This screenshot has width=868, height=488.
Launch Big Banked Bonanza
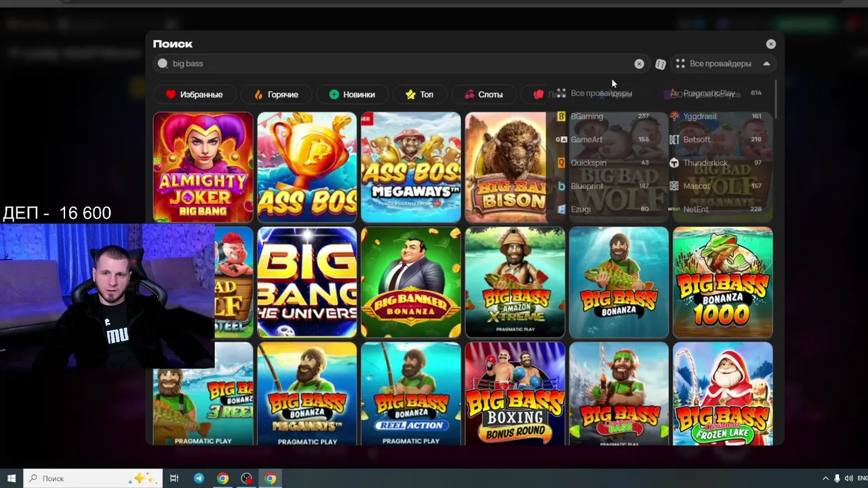click(x=411, y=282)
